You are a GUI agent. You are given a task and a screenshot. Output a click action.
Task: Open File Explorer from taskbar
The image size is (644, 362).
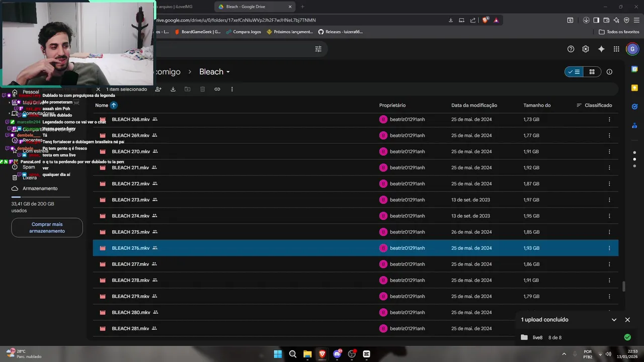pos(307,354)
